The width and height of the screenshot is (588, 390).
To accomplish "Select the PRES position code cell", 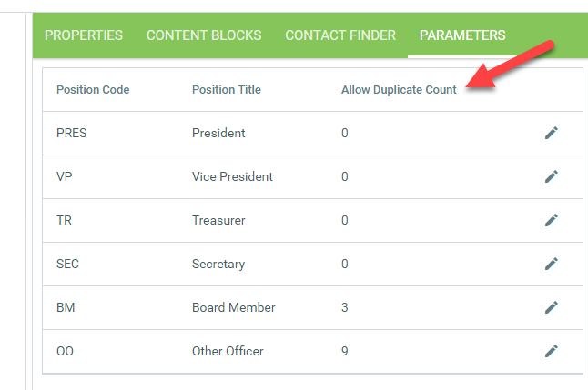I will click(72, 133).
